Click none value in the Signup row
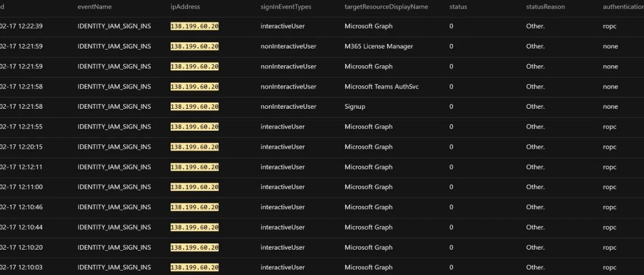The width and height of the screenshot is (644, 275). (x=610, y=107)
